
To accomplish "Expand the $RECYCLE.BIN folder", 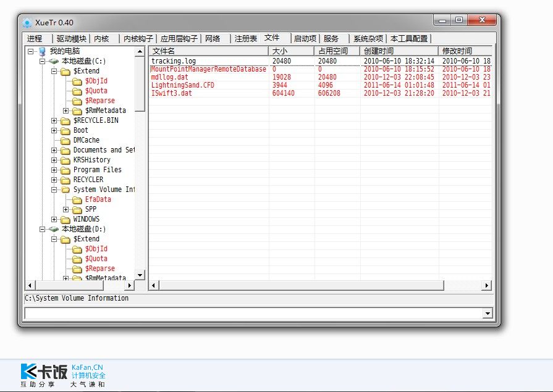I will click(x=54, y=120).
